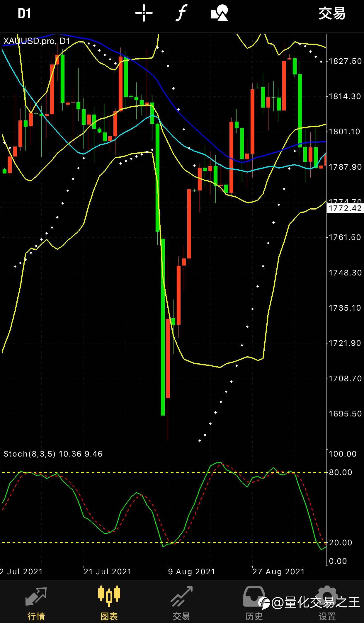Viewport: 364px width, 623px height.
Task: Click the tallest green candle near 9 Aug
Action: [163, 327]
